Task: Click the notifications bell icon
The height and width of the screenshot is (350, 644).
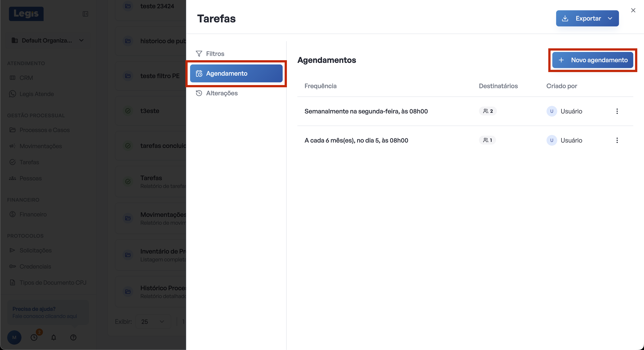Action: [53, 337]
